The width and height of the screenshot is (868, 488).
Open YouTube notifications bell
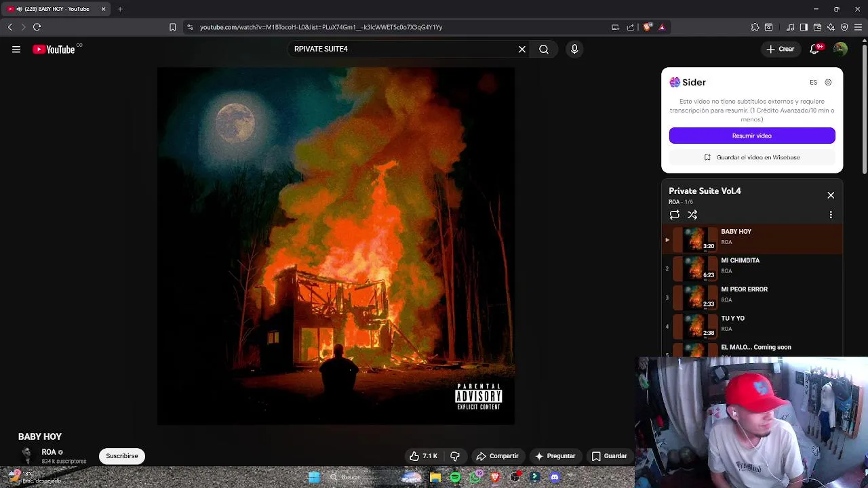(815, 49)
